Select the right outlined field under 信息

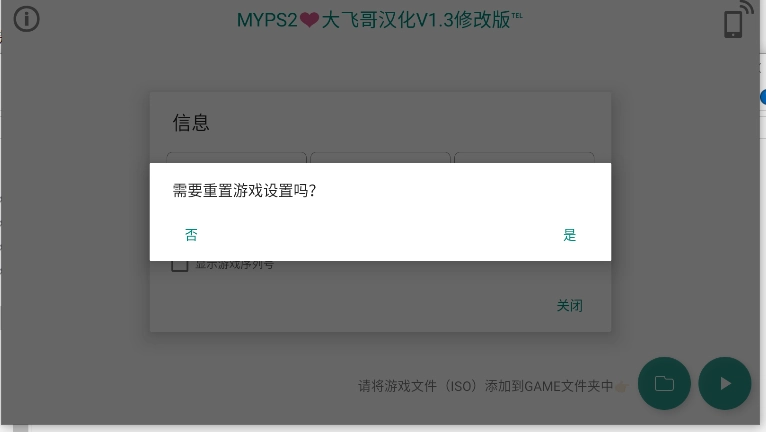click(524, 158)
